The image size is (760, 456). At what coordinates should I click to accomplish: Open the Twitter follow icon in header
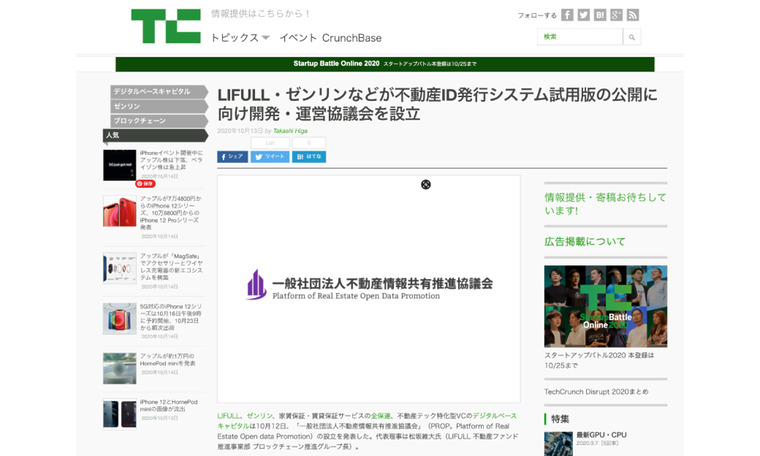coord(584,15)
